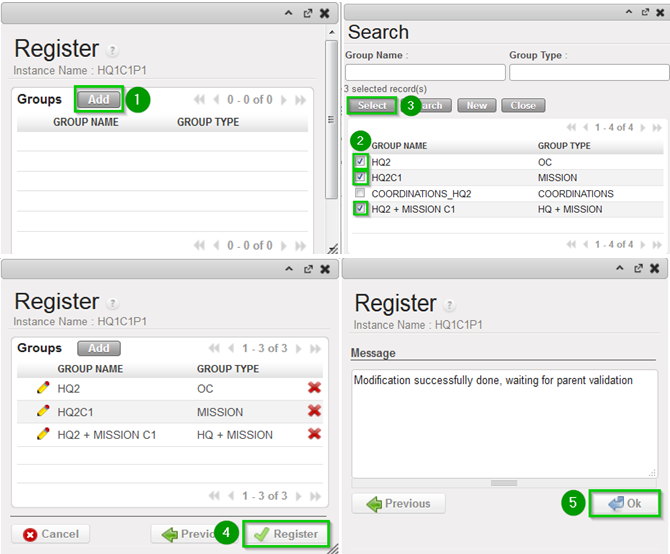This screenshot has height=554, width=670.
Task: Pop out top-left Register window
Action: pyautogui.click(x=308, y=14)
